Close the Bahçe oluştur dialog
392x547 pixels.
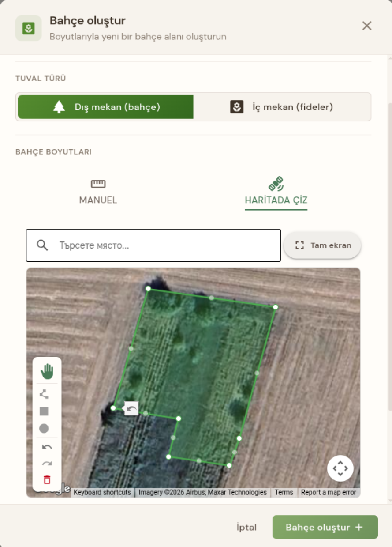(367, 26)
